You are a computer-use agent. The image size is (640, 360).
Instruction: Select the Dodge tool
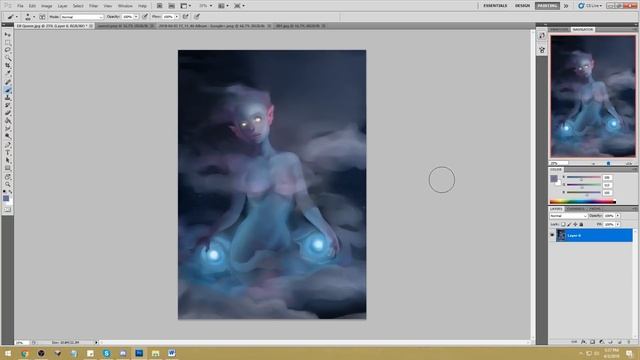coord(8,137)
